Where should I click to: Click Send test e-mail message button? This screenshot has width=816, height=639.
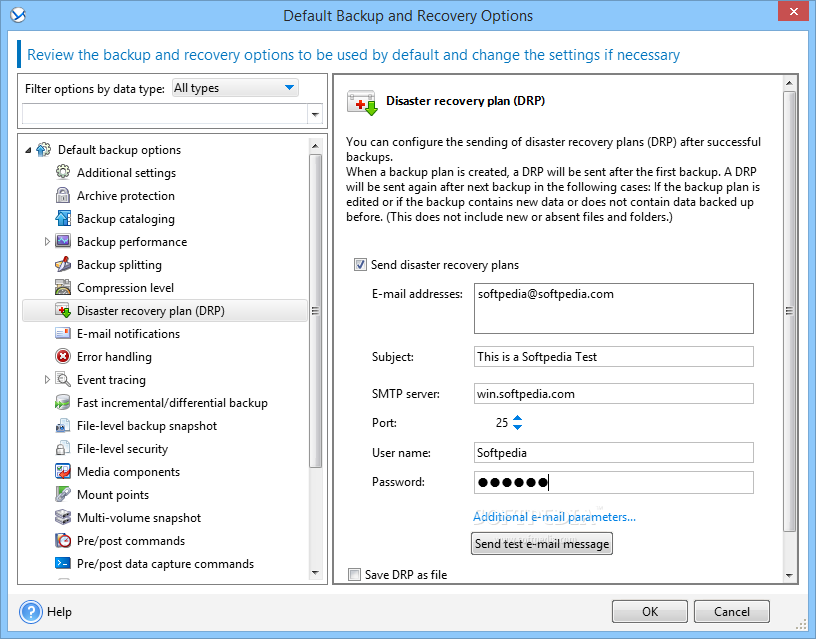coord(542,543)
